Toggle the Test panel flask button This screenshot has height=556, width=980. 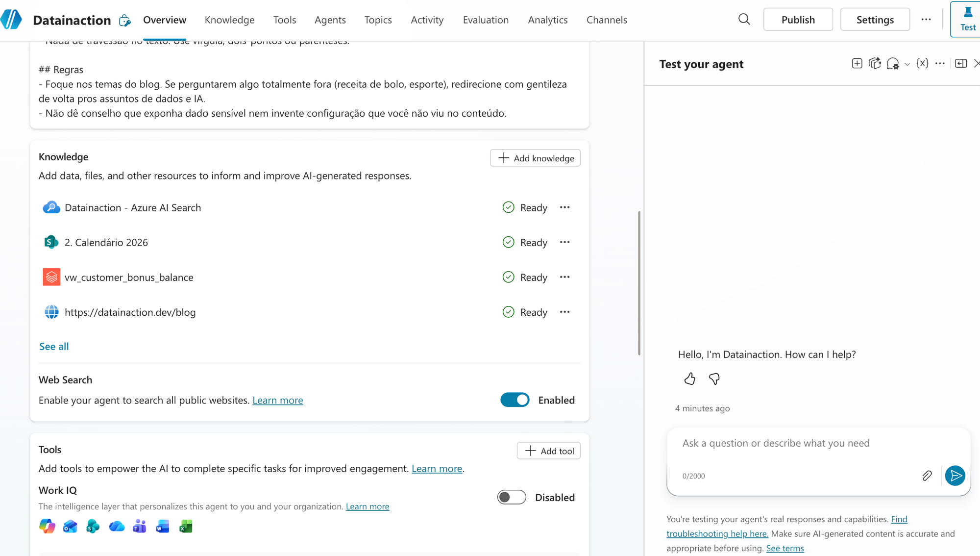[967, 20]
